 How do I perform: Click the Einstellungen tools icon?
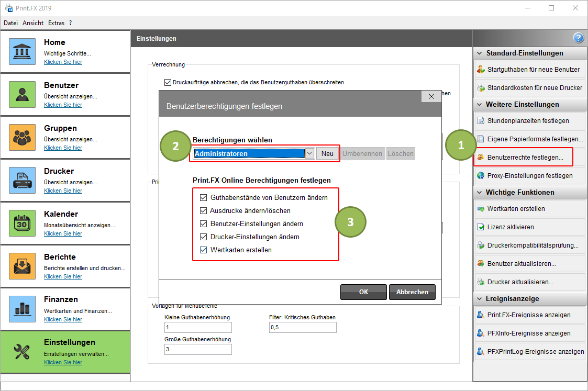(22, 352)
